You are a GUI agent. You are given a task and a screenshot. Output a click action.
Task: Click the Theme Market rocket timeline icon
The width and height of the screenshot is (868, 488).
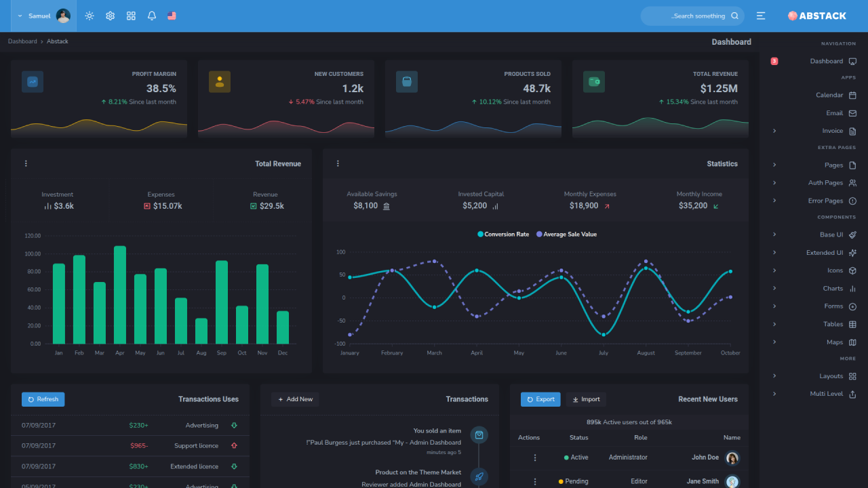[x=479, y=476]
